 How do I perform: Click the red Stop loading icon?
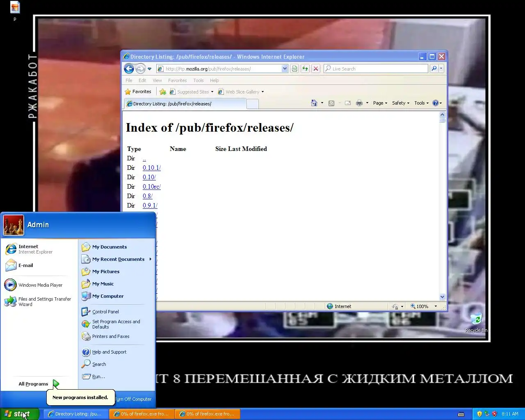316,69
